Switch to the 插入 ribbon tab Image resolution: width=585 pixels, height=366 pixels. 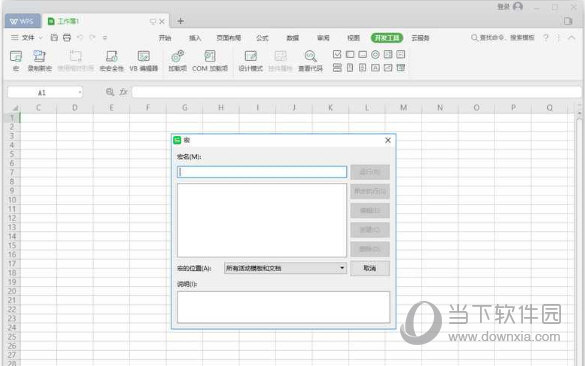point(195,38)
